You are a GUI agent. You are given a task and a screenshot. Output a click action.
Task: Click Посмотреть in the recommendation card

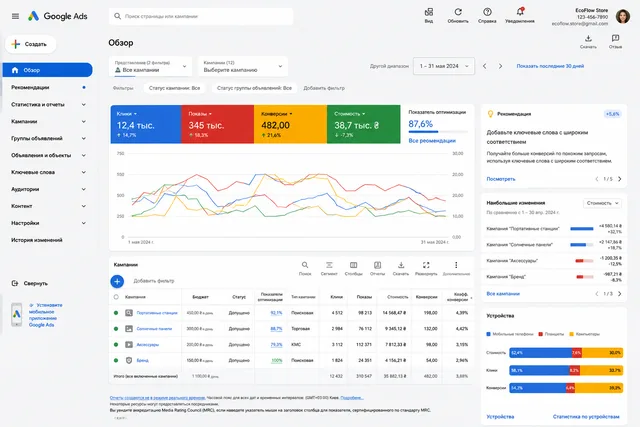[x=501, y=179]
